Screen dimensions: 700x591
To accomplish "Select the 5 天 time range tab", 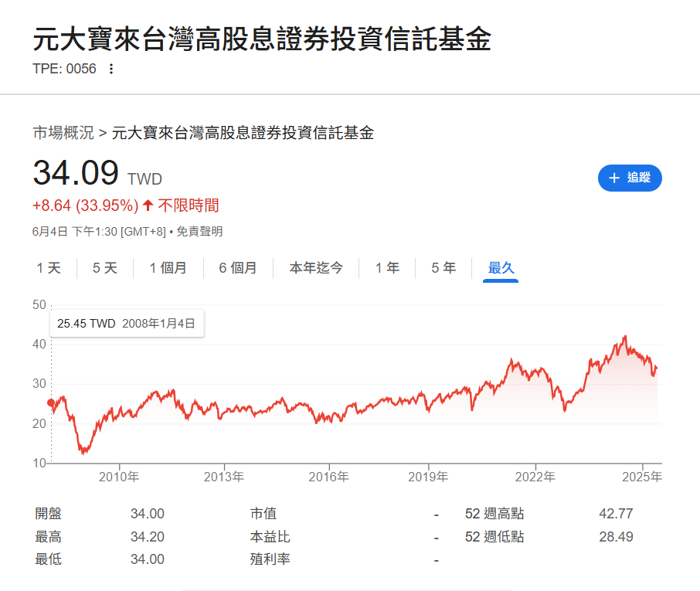I will 105,268.
